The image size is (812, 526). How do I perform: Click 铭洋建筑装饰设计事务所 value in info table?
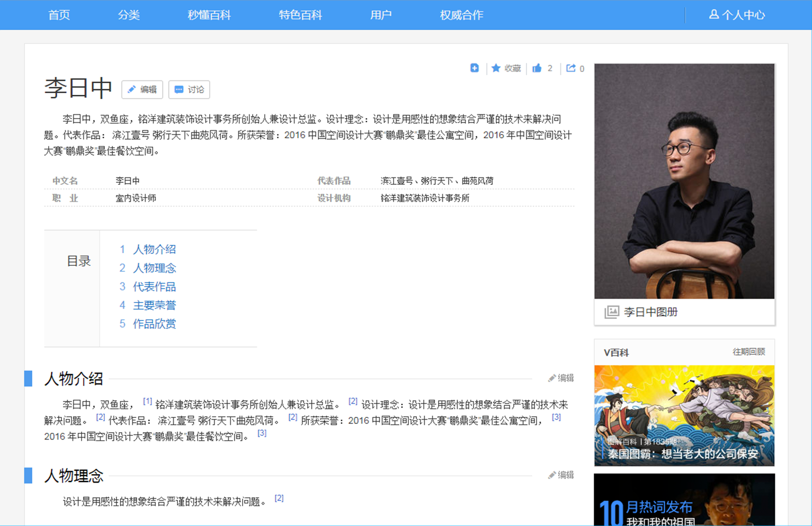click(425, 198)
